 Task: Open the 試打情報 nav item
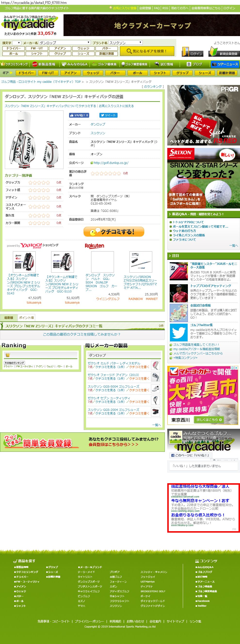pyautogui.click(x=164, y=64)
